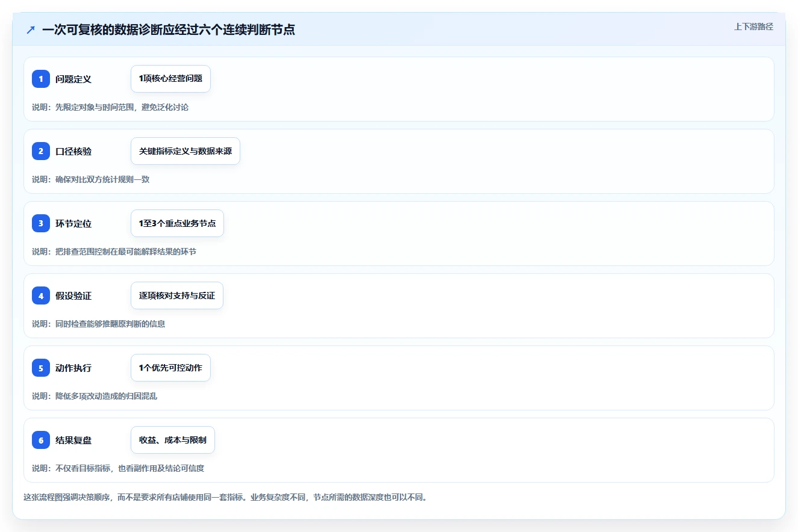Click the 环节定位 step label
Image resolution: width=798 pixels, height=532 pixels.
pos(73,223)
